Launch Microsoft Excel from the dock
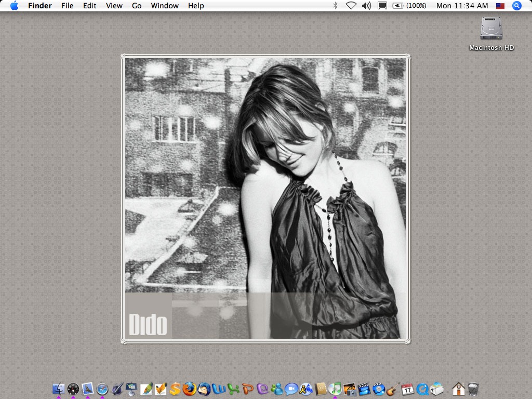Screen dimensions: 532x399 click(x=233, y=389)
